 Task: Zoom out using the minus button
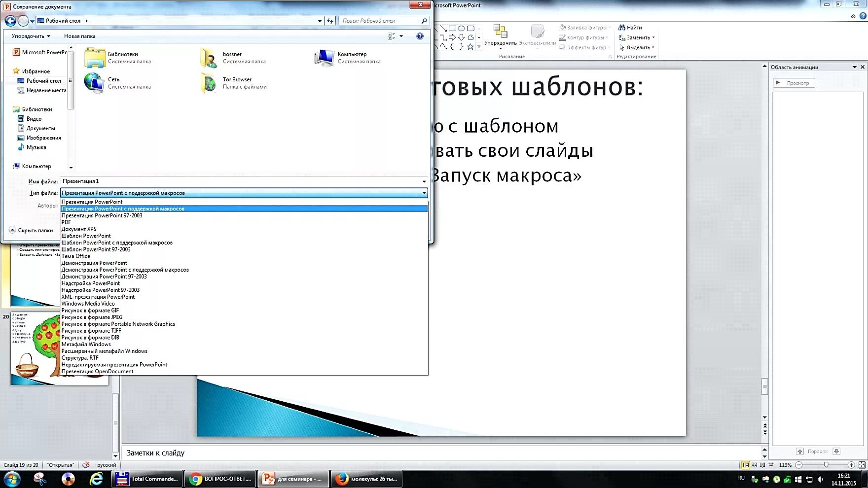point(799,465)
